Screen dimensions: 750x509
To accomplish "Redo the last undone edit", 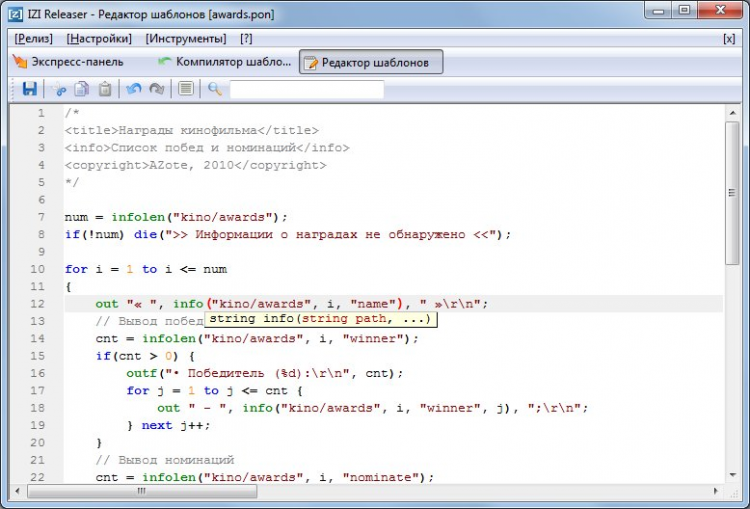I will pyautogui.click(x=157, y=89).
